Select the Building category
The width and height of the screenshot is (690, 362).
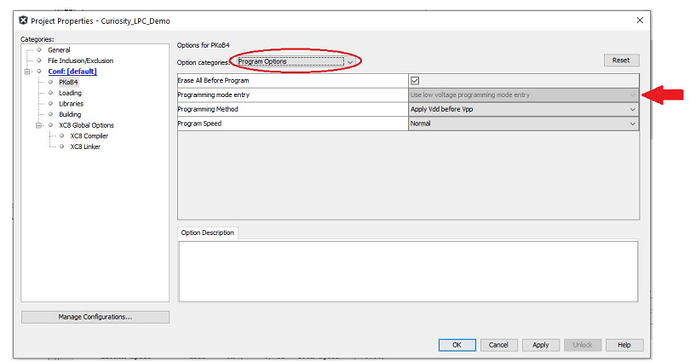pyautogui.click(x=70, y=114)
